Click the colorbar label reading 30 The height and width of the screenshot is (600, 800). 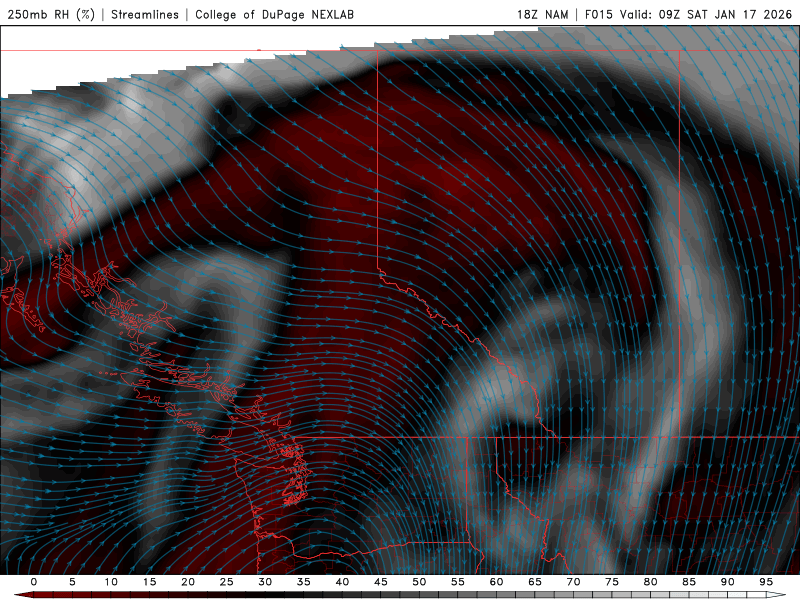[265, 582]
